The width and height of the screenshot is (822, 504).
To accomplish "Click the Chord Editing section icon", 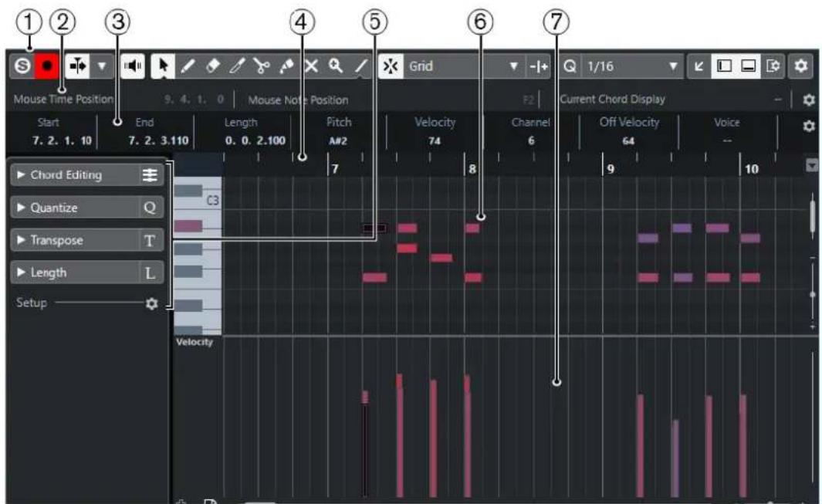I will click(150, 174).
